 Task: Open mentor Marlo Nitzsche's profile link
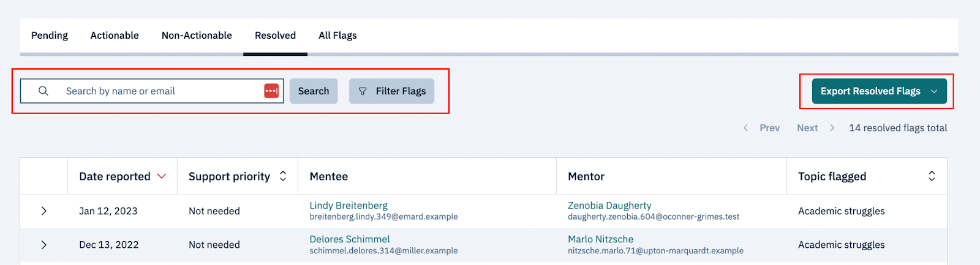600,239
